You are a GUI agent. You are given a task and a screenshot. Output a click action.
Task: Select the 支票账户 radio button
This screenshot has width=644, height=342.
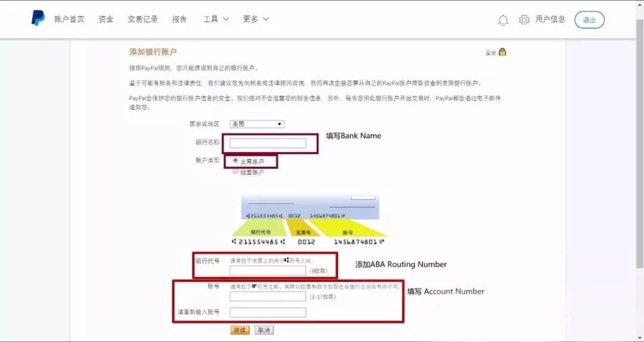tap(236, 161)
